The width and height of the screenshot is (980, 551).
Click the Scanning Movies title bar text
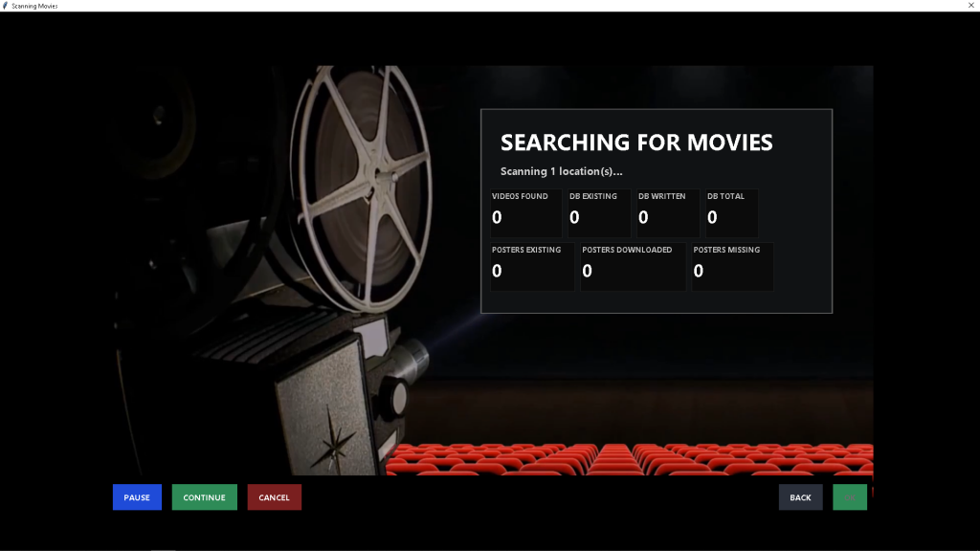coord(34,6)
